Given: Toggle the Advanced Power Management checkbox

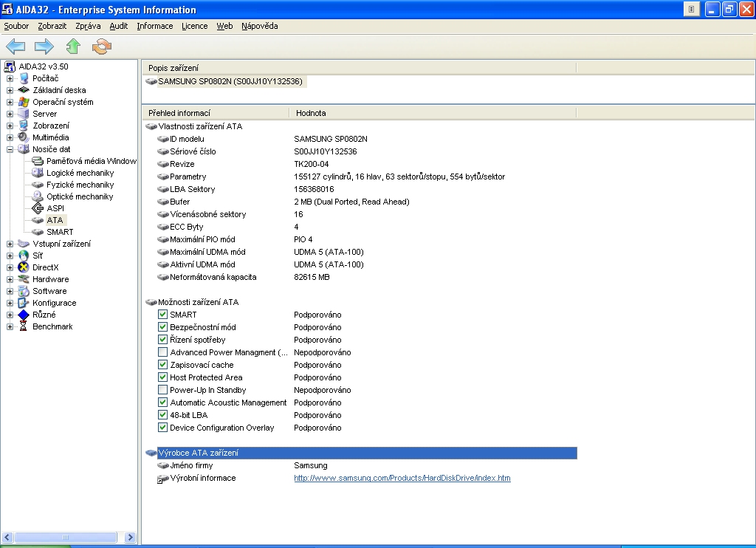Looking at the screenshot, I should (163, 352).
